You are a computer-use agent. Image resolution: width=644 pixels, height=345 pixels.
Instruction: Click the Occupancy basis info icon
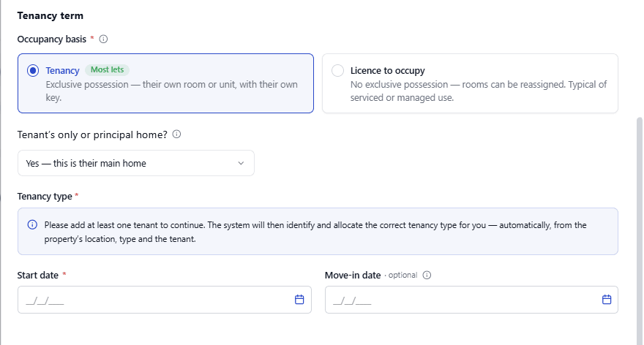click(x=103, y=39)
